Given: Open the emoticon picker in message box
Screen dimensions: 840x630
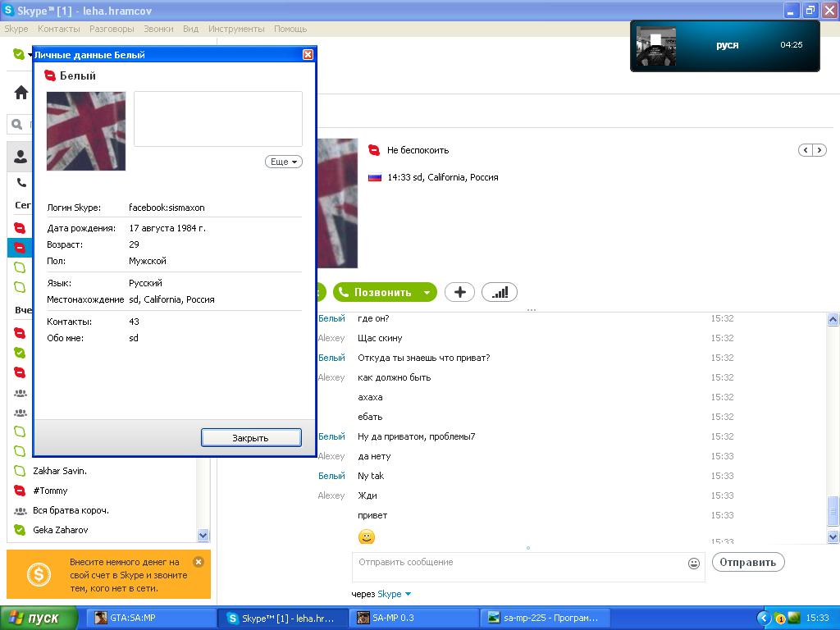Looking at the screenshot, I should coord(693,563).
